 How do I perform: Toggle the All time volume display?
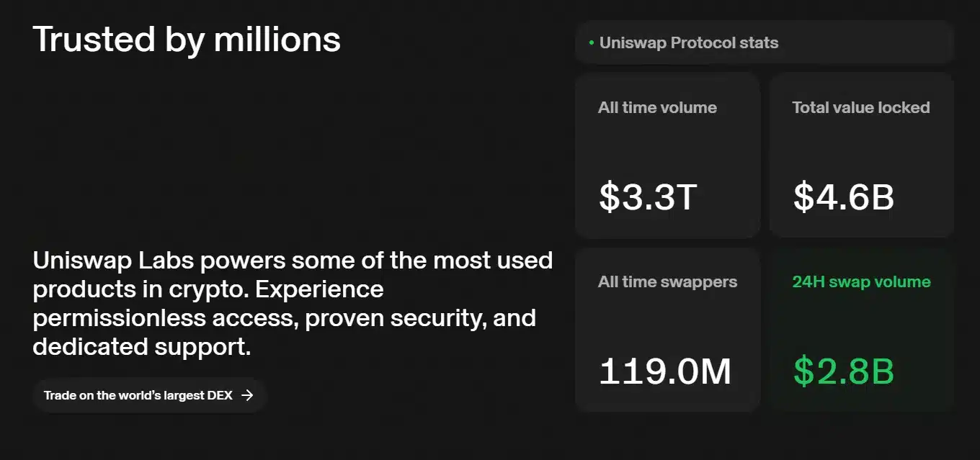tap(667, 155)
